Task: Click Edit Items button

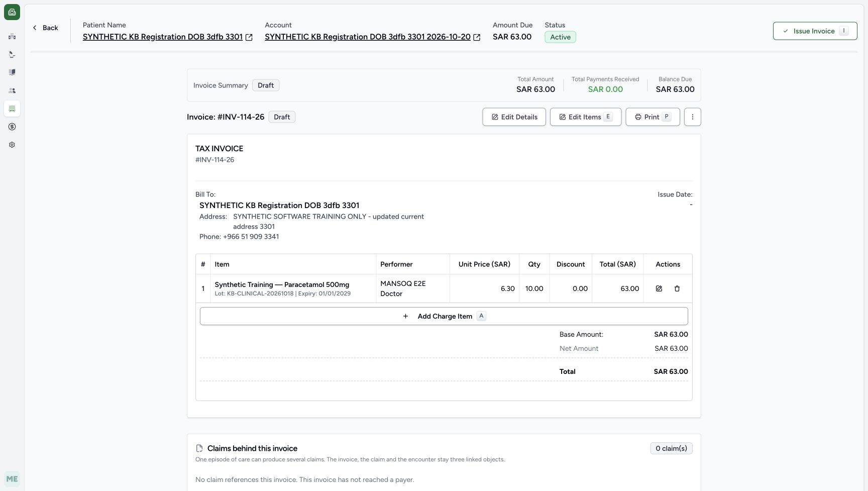Action: click(586, 117)
